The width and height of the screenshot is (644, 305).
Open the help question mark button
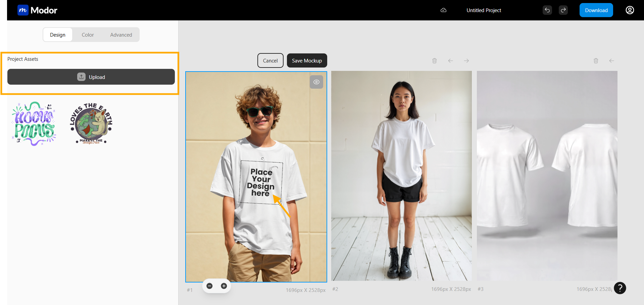[x=620, y=288]
